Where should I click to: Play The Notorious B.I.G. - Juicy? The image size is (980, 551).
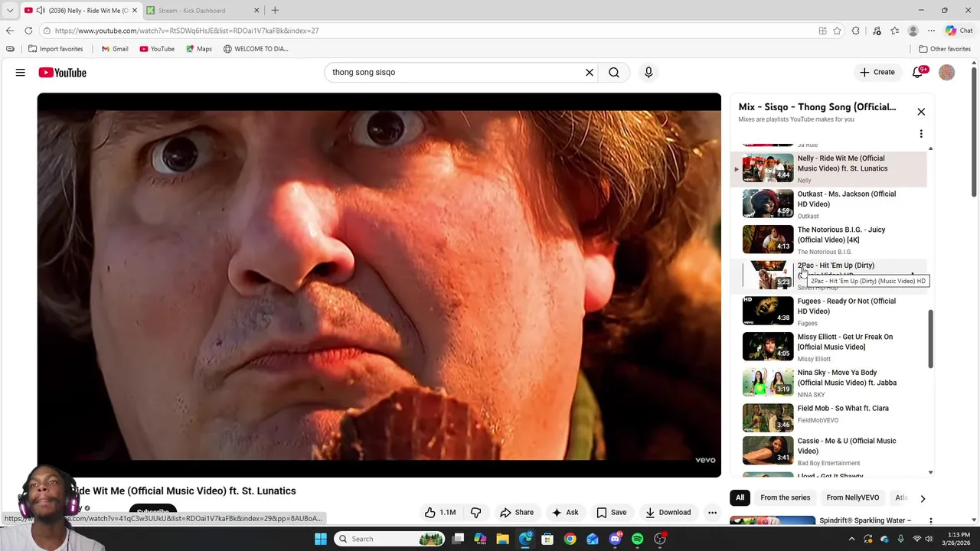pos(828,240)
